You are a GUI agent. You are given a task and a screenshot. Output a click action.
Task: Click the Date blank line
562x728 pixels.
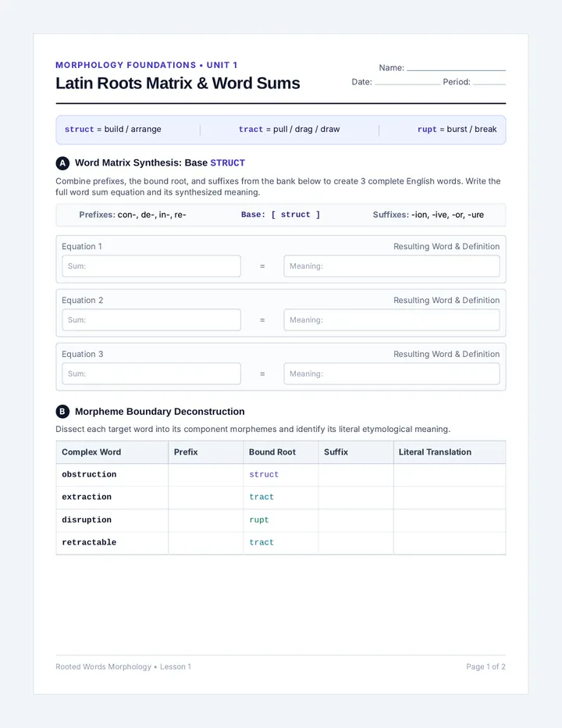tap(407, 84)
